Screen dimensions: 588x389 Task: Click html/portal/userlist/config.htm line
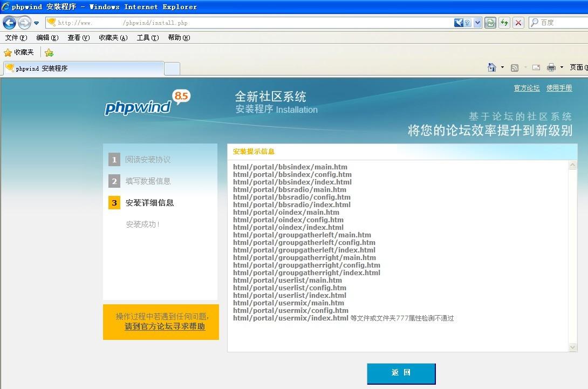[290, 288]
